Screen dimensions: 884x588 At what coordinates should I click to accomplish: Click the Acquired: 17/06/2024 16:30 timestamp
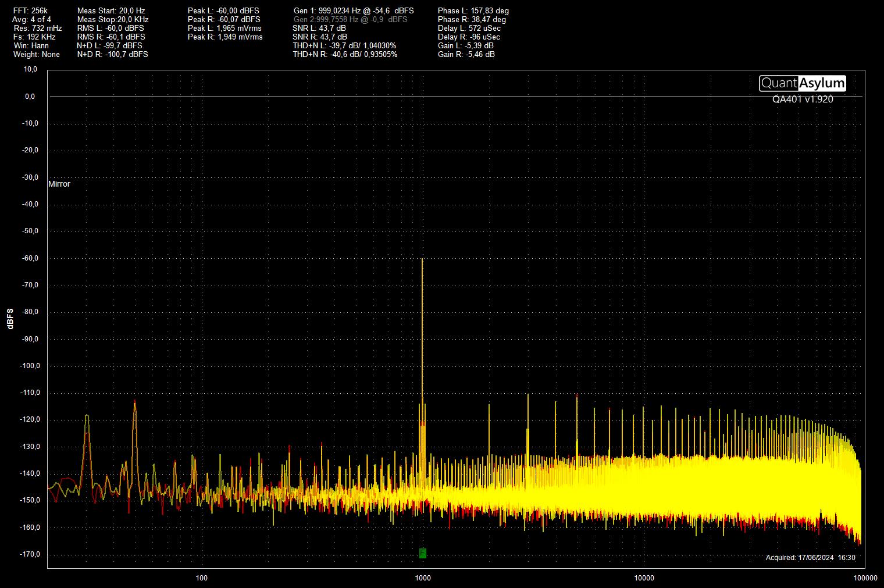tap(811, 557)
